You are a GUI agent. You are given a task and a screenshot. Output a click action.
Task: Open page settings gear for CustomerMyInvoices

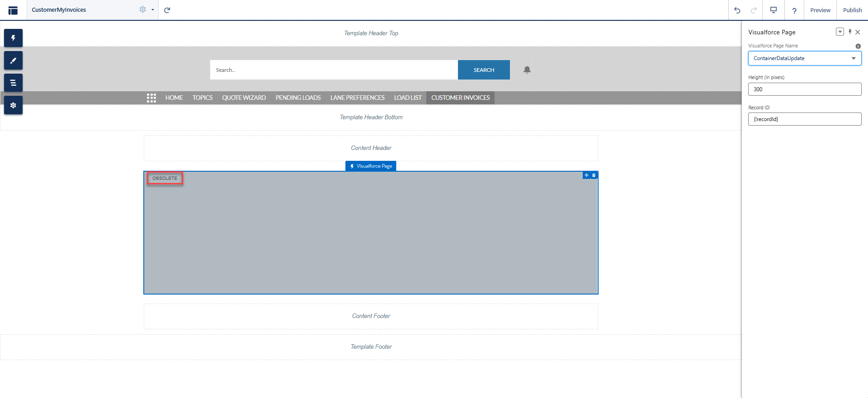click(x=142, y=9)
